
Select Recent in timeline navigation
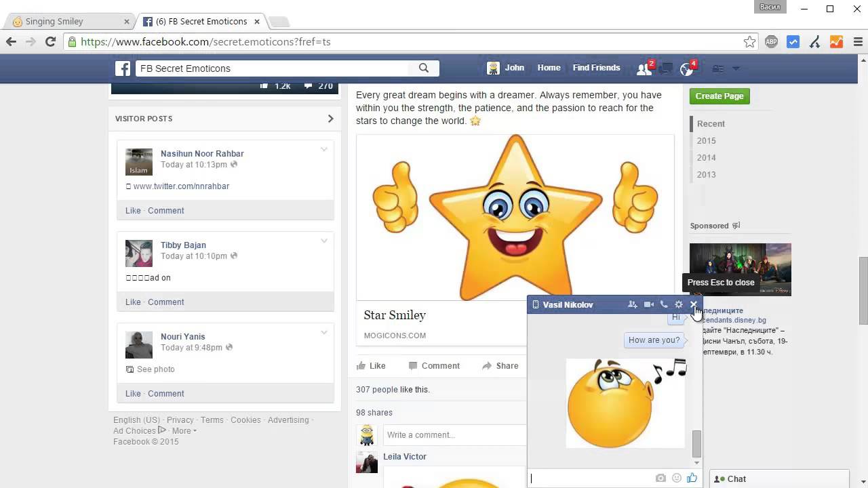pos(711,124)
